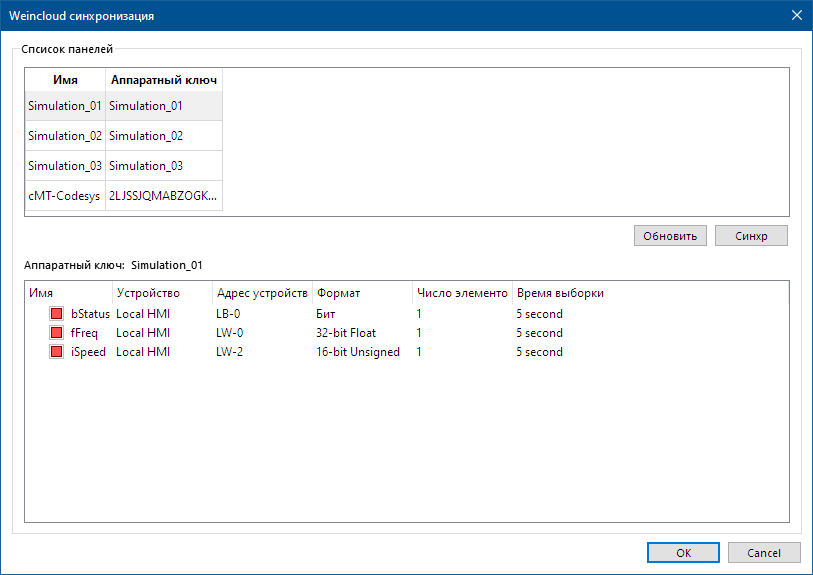Image resolution: width=813 pixels, height=575 pixels.
Task: Click the LB-0 address value
Action: coord(228,314)
